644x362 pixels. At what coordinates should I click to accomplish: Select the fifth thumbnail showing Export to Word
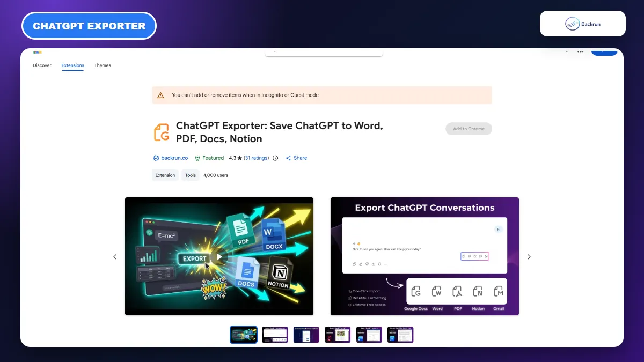click(369, 335)
